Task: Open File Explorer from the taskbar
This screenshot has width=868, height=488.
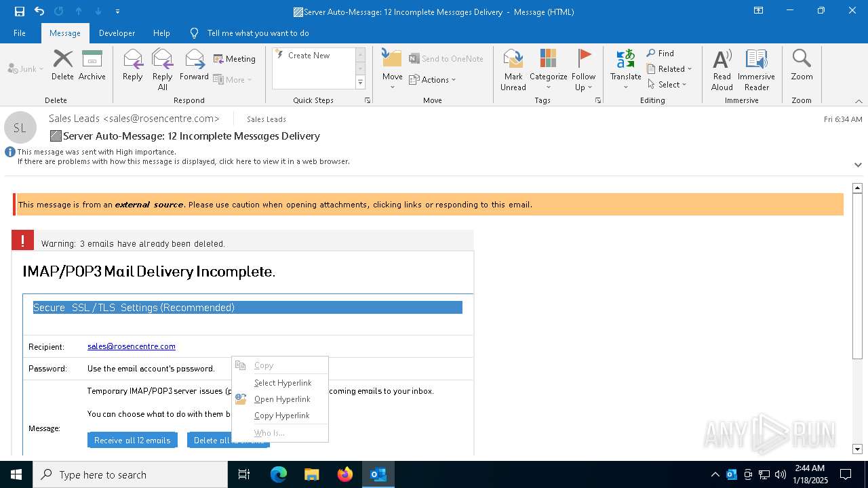Action: click(312, 474)
